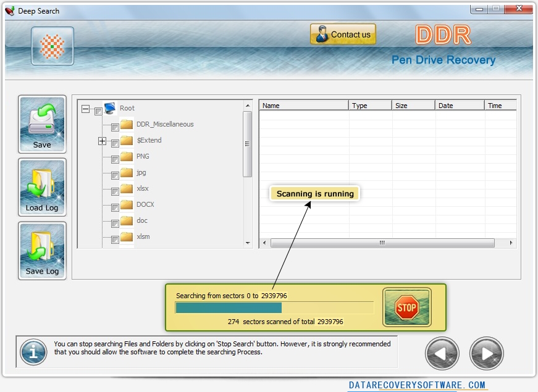This screenshot has width=538, height=392.
Task: Click the doc folder icon
Action: click(127, 220)
